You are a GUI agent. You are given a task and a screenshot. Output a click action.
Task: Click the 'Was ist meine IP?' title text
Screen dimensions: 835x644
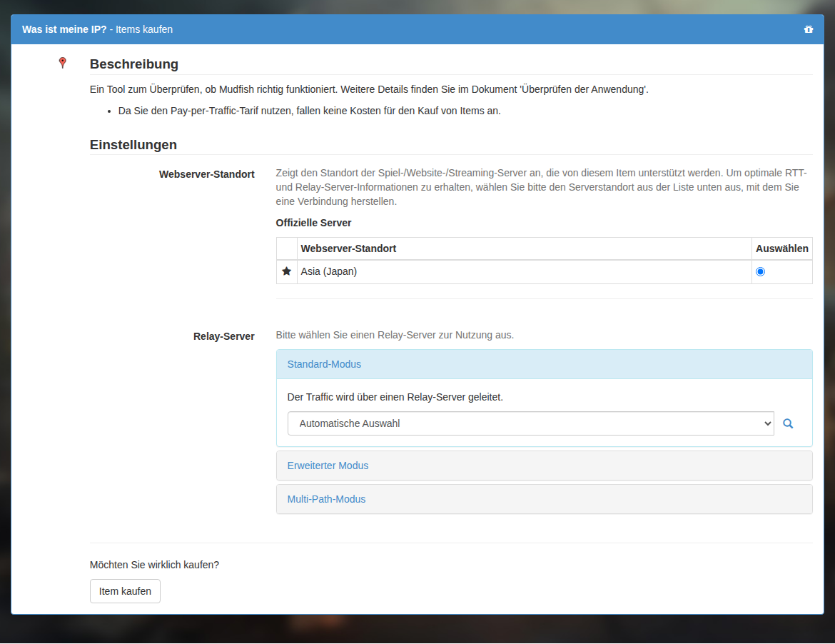pyautogui.click(x=64, y=29)
